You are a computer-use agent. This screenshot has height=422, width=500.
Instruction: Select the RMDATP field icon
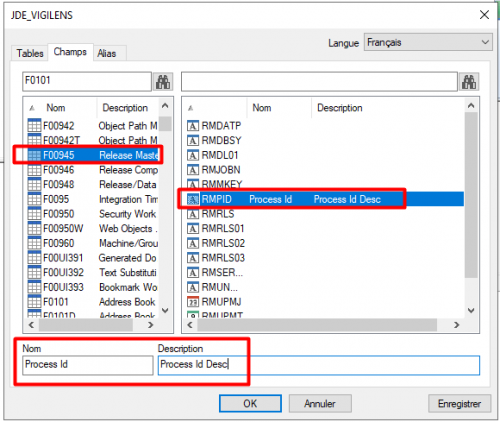[193, 126]
